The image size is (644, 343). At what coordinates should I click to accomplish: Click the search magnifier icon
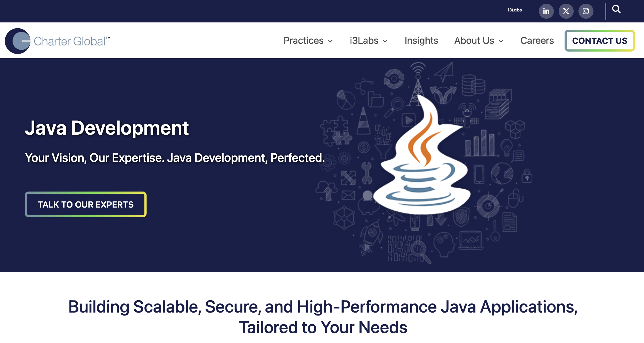point(616,9)
